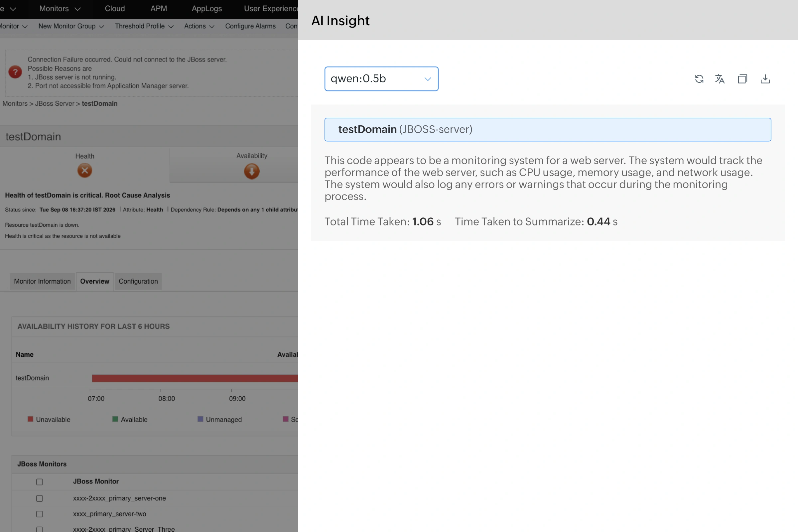Go to the AppLogs menu

pos(206,9)
